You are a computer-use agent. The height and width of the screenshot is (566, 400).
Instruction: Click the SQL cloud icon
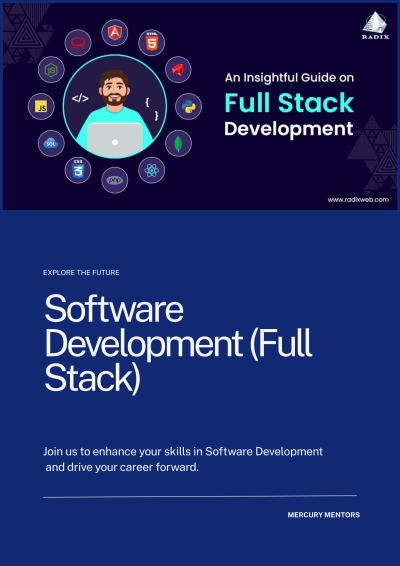pos(51,143)
